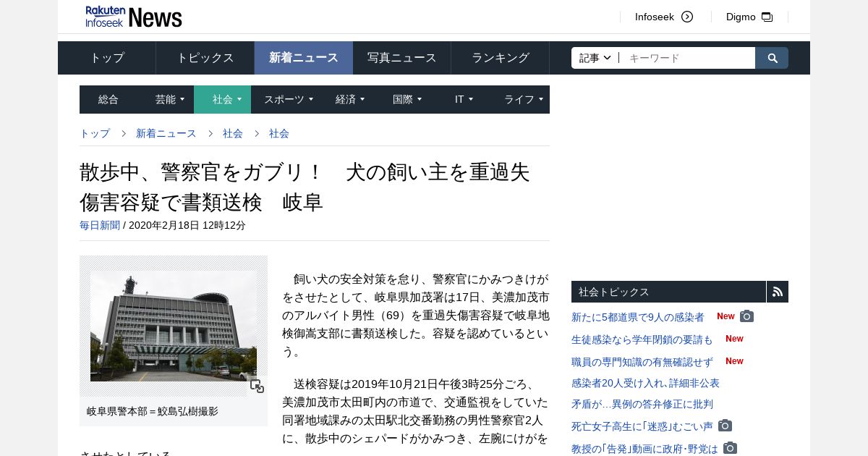Screen dimensions: 868x456
Task: Click the 新着ニュース breadcrumb link
Action: tap(166, 133)
